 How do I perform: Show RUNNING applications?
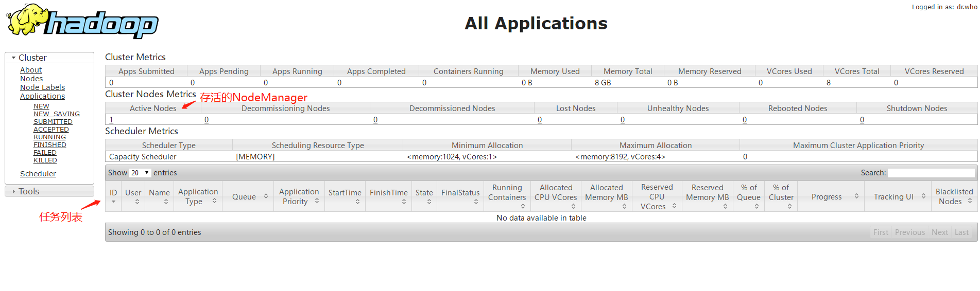coord(49,137)
